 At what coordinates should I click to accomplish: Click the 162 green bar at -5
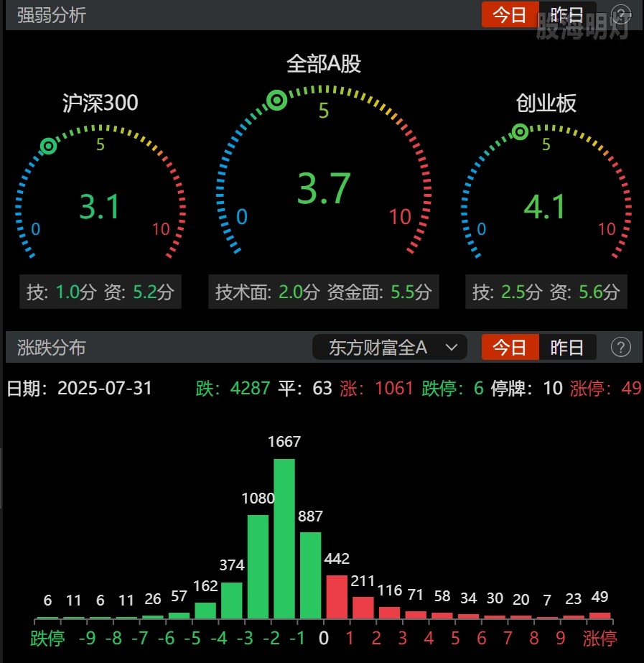(205, 611)
